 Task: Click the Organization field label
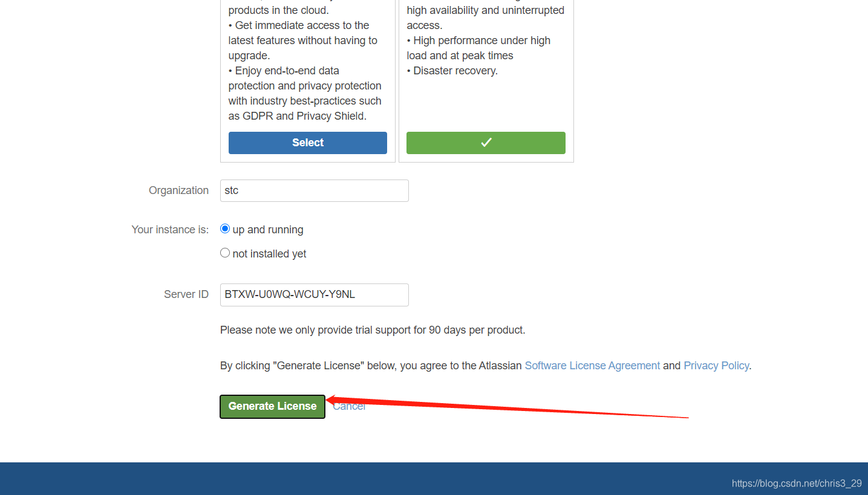pos(178,190)
